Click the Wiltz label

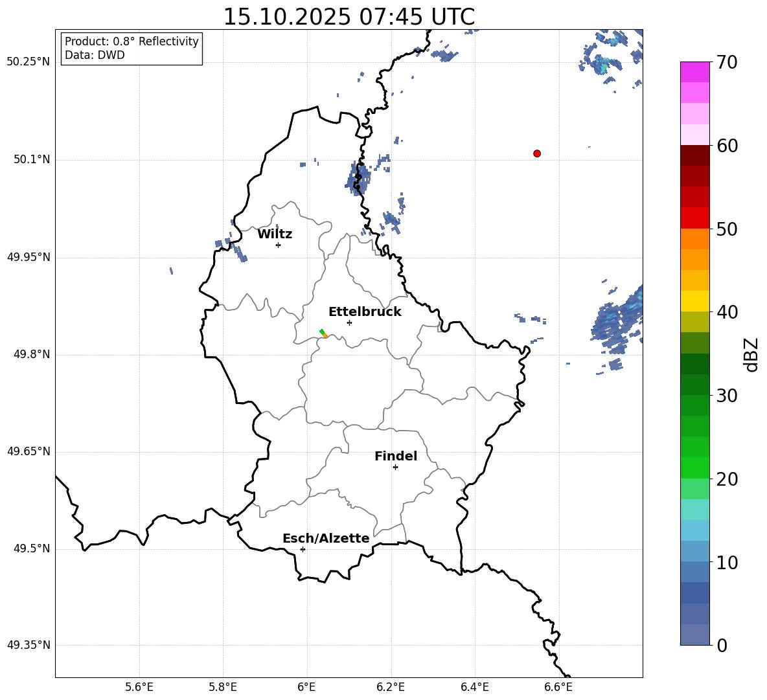pos(275,234)
